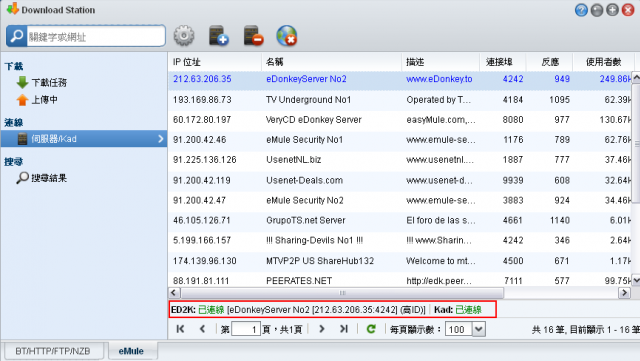Select the Usenet-Deals.com server
The width and height of the screenshot is (640, 361).
[x=304, y=180]
